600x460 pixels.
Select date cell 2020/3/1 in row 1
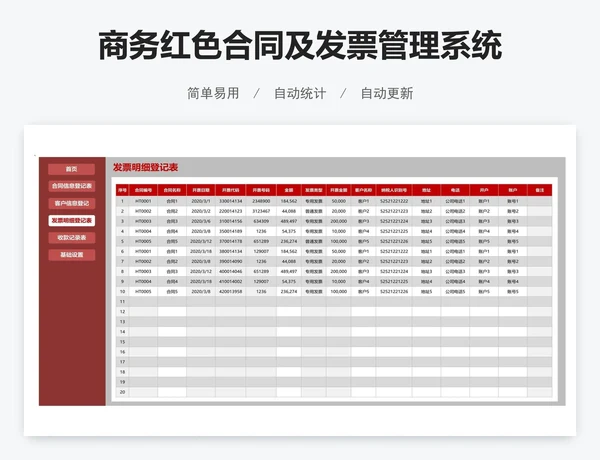(x=201, y=201)
